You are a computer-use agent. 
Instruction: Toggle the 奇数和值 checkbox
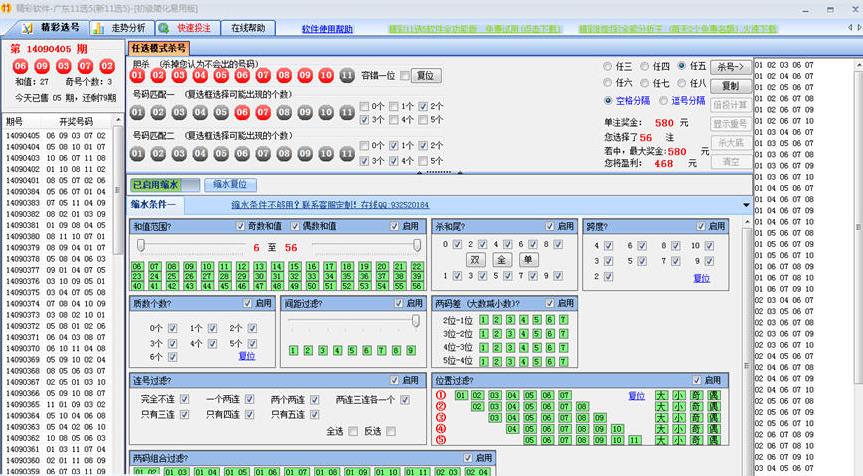[240, 226]
